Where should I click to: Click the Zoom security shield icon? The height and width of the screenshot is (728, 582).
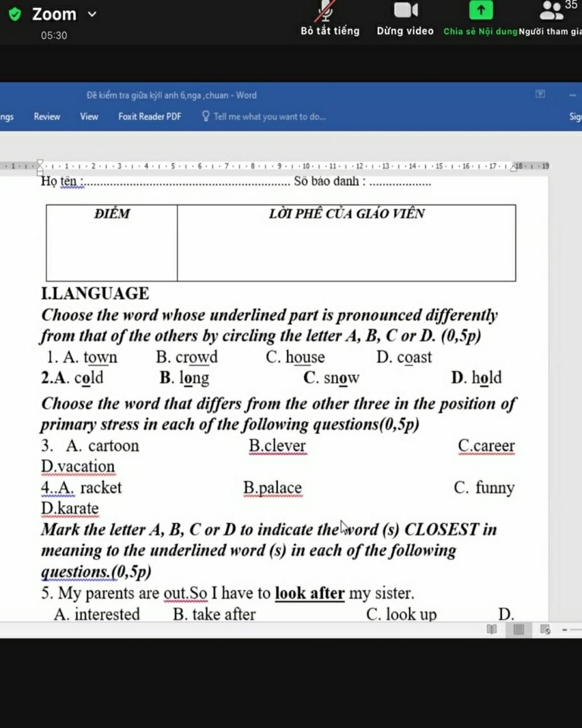click(x=15, y=14)
